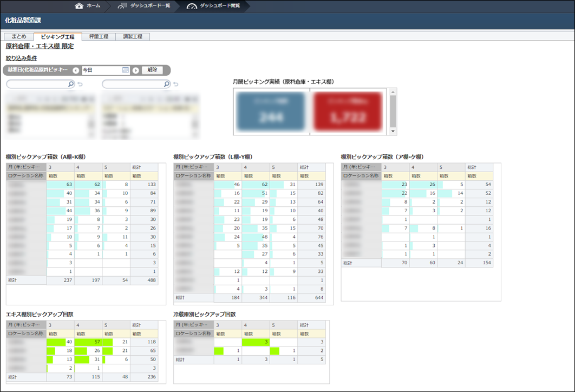This screenshot has width=575, height=392.
Task: Reset the left filter list with the undo arrow
Action: 80,84
